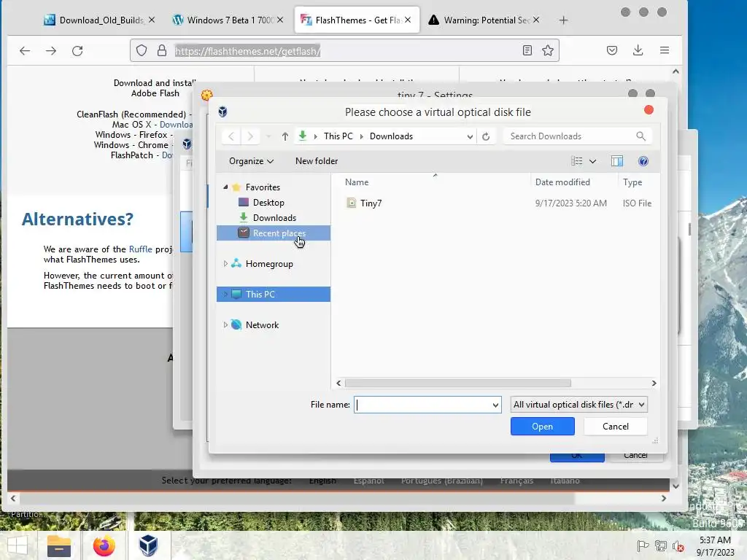Image resolution: width=747 pixels, height=560 pixels.
Task: Open file dialog help icon
Action: 643,161
